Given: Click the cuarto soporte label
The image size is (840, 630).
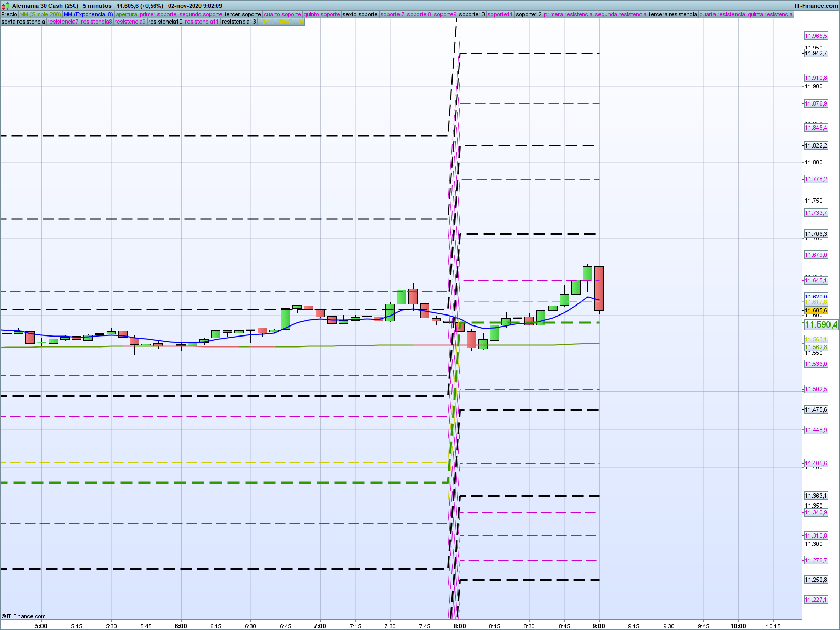Looking at the screenshot, I should coord(282,14).
